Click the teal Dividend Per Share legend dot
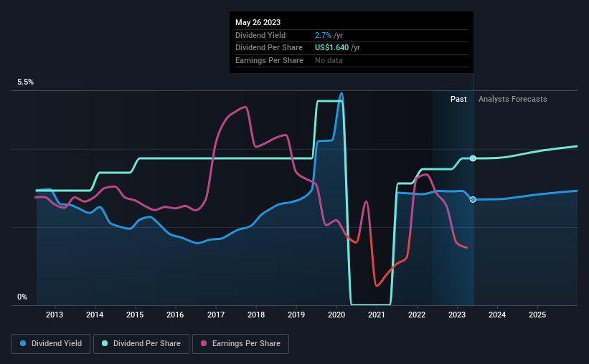 [x=105, y=343]
